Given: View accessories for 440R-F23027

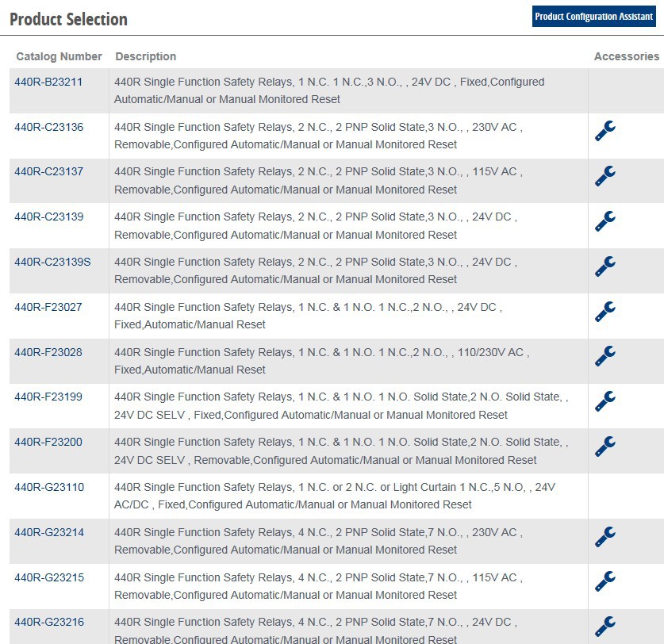Looking at the screenshot, I should coord(605,312).
